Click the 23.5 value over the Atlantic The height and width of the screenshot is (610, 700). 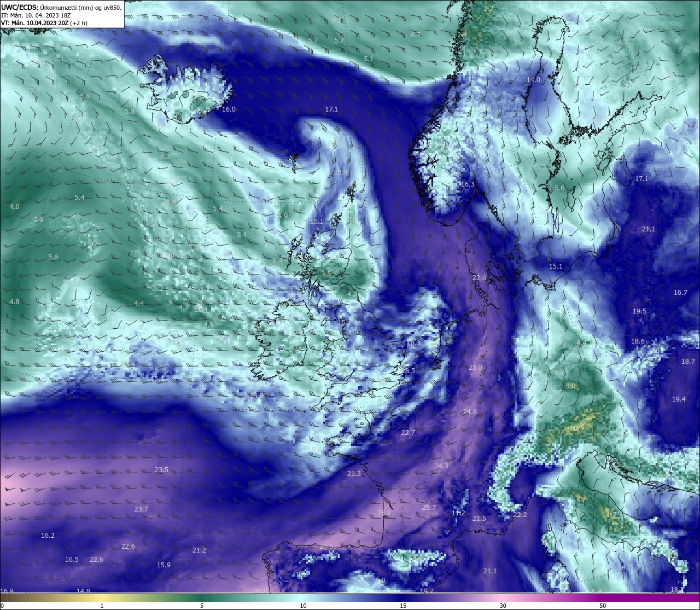pos(161,470)
